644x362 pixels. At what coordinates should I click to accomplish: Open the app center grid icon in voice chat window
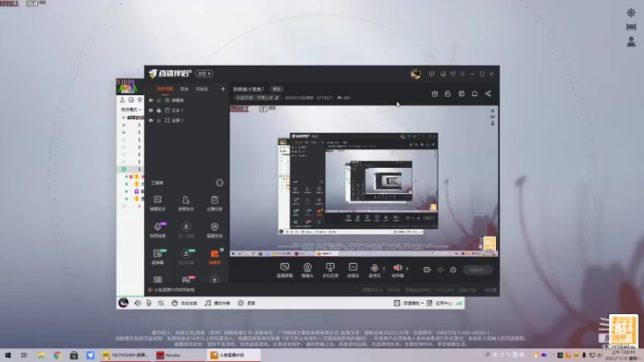pos(429,303)
